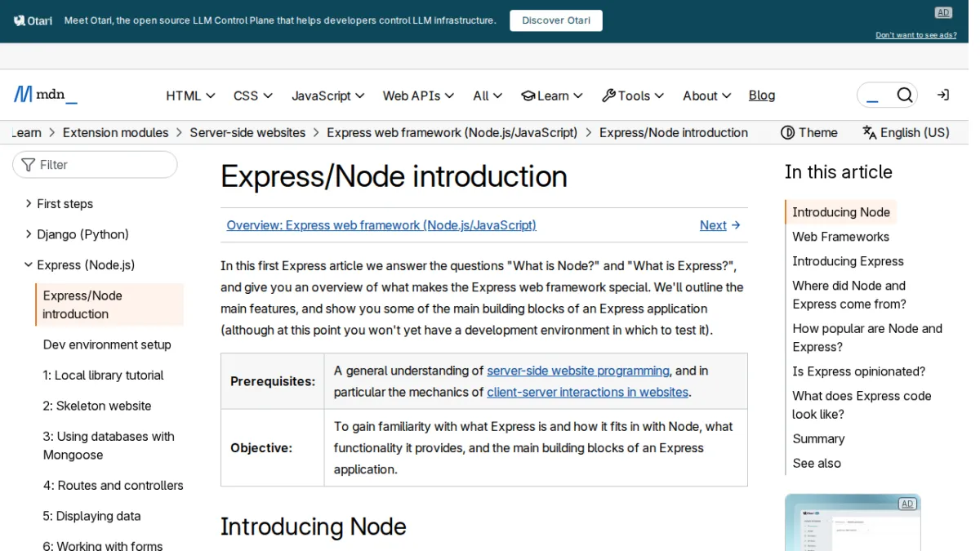Click the server-side website programming link

578,371
